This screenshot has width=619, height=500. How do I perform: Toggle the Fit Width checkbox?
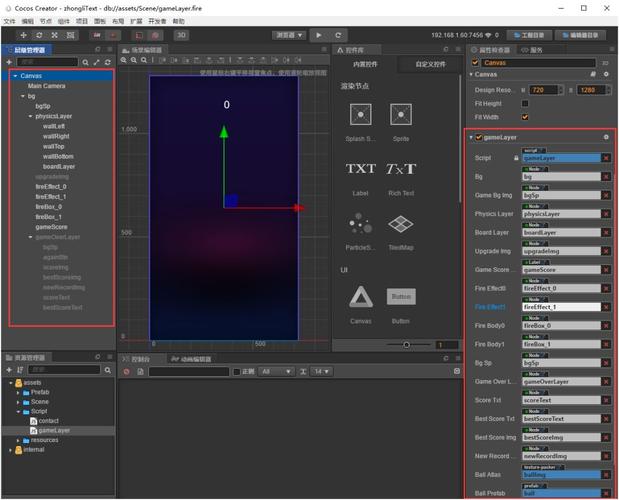tap(525, 116)
